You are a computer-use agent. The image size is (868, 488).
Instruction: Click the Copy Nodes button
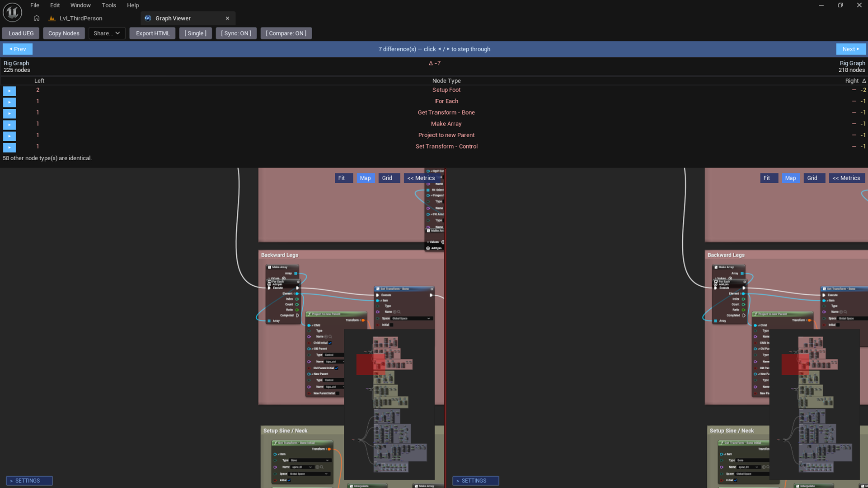pyautogui.click(x=64, y=33)
